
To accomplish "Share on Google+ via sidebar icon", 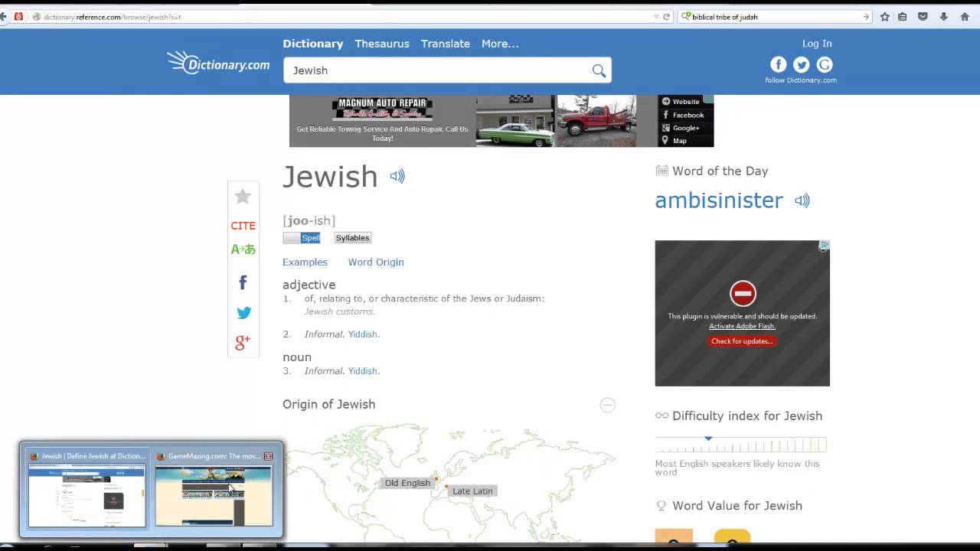I will (243, 342).
